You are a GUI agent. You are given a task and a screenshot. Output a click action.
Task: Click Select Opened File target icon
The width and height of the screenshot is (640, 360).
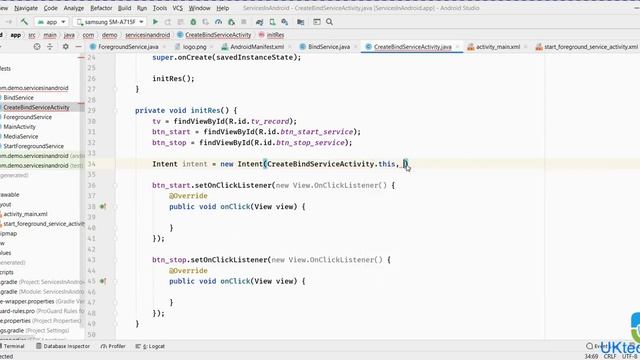click(x=37, y=47)
